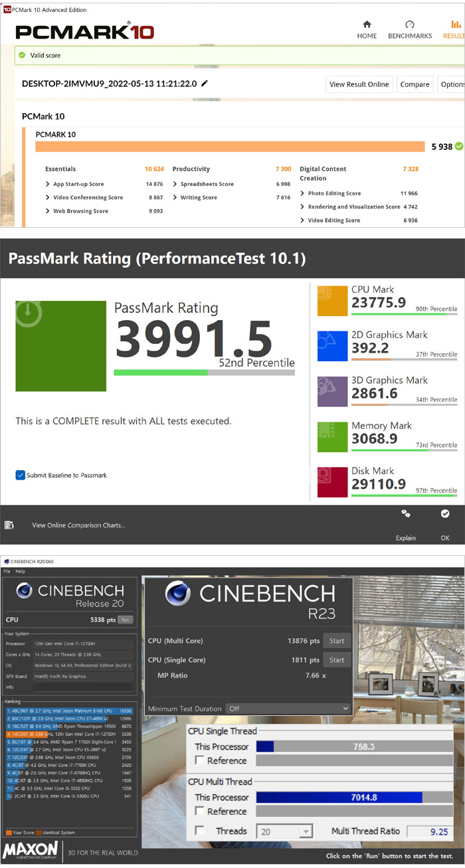Click the pencil icon to rename result
This screenshot has height=868, width=465.
[x=205, y=84]
